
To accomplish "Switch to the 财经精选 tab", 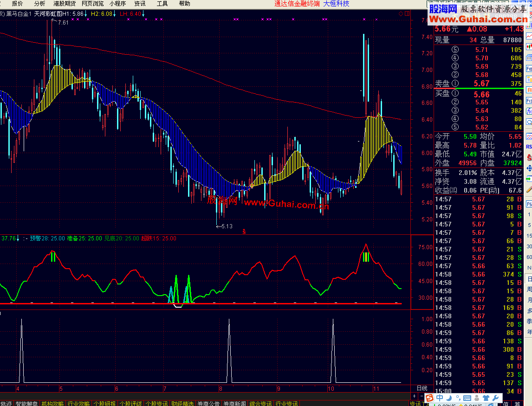I will point(182,403).
